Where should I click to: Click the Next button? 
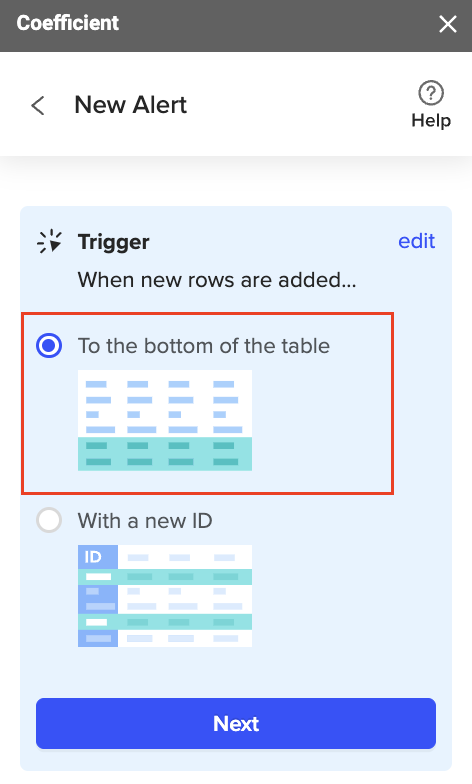pyautogui.click(x=236, y=724)
